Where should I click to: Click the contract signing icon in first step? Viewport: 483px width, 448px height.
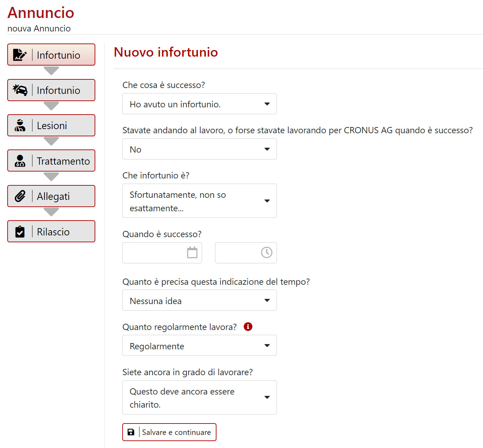pyautogui.click(x=20, y=55)
